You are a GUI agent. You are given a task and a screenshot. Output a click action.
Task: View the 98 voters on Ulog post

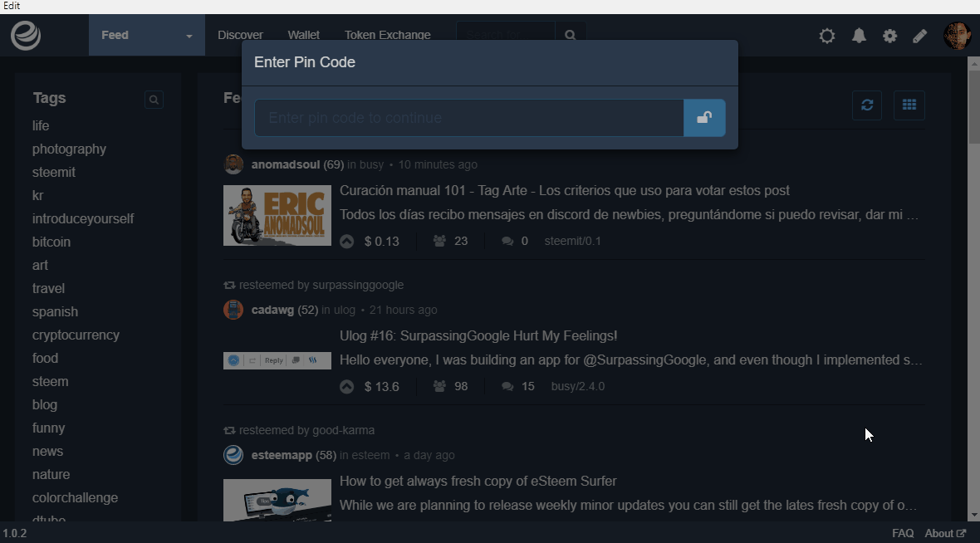point(450,387)
